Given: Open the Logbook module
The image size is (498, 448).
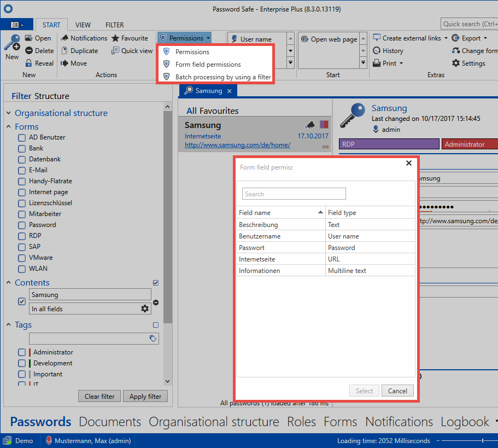Looking at the screenshot, I should 465,422.
